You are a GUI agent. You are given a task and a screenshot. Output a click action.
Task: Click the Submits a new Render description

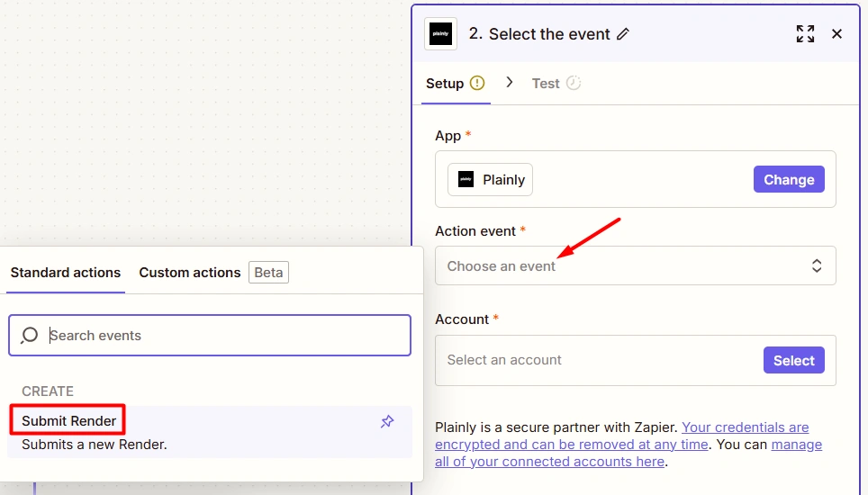[95, 445]
